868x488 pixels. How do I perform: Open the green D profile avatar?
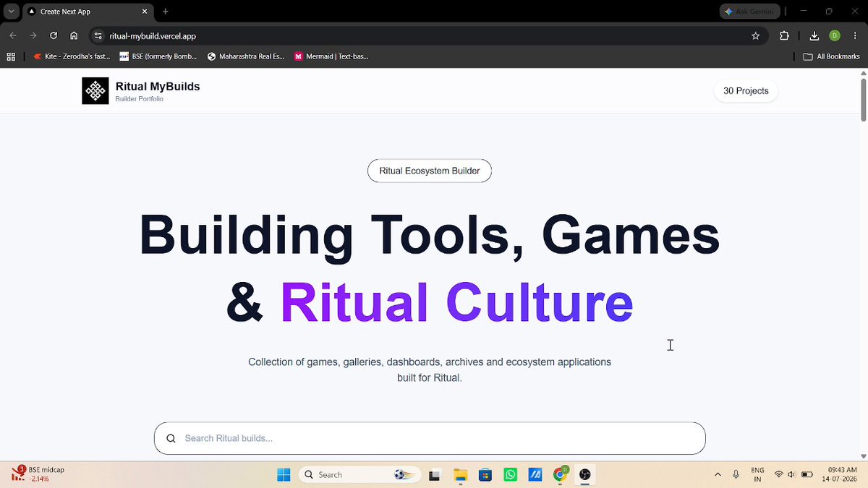(835, 35)
